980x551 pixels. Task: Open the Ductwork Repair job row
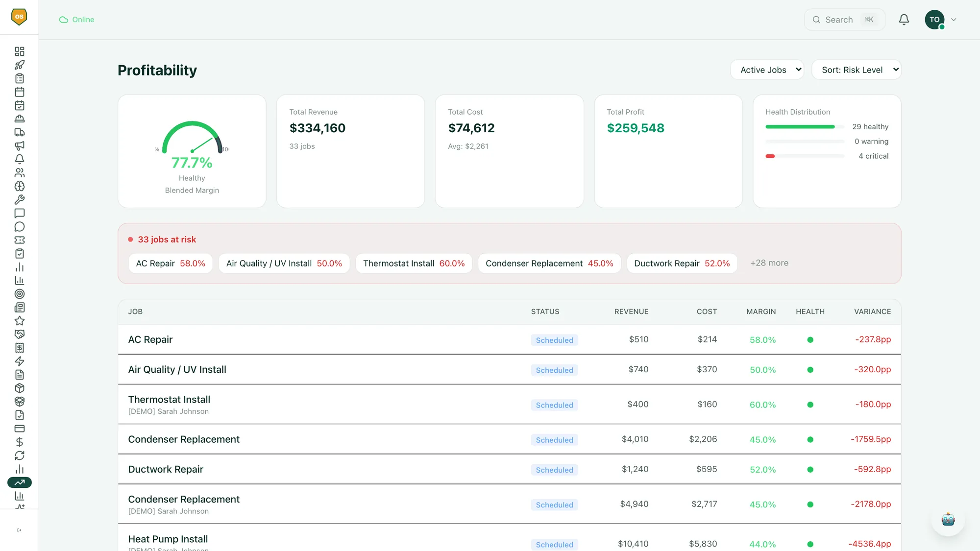tap(509, 469)
